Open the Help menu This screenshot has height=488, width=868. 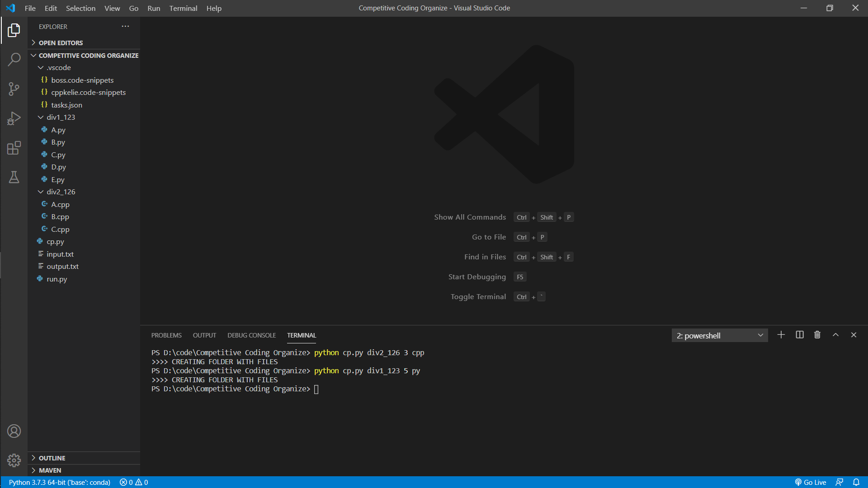[214, 8]
